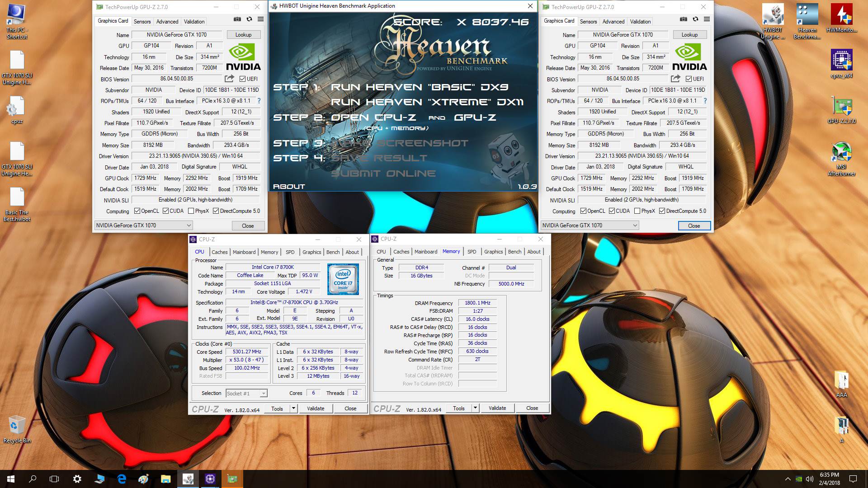
Task: Open the Socket #1 selection dropdown in CPU-Z
Action: pos(246,394)
